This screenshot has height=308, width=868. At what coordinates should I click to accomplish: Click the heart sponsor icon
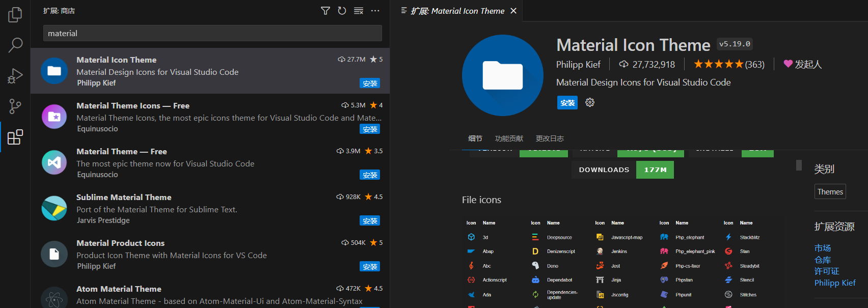[x=788, y=64]
